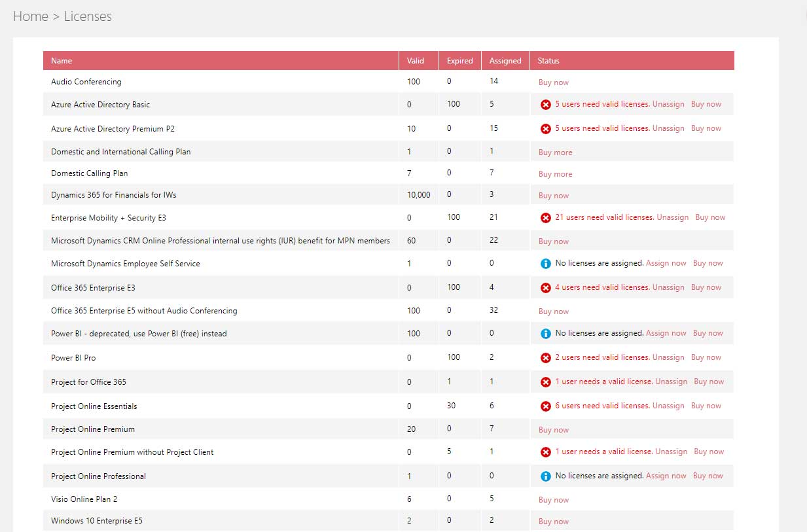Click the info icon on Power BI deprecated row
The image size is (807, 532).
pyautogui.click(x=545, y=334)
